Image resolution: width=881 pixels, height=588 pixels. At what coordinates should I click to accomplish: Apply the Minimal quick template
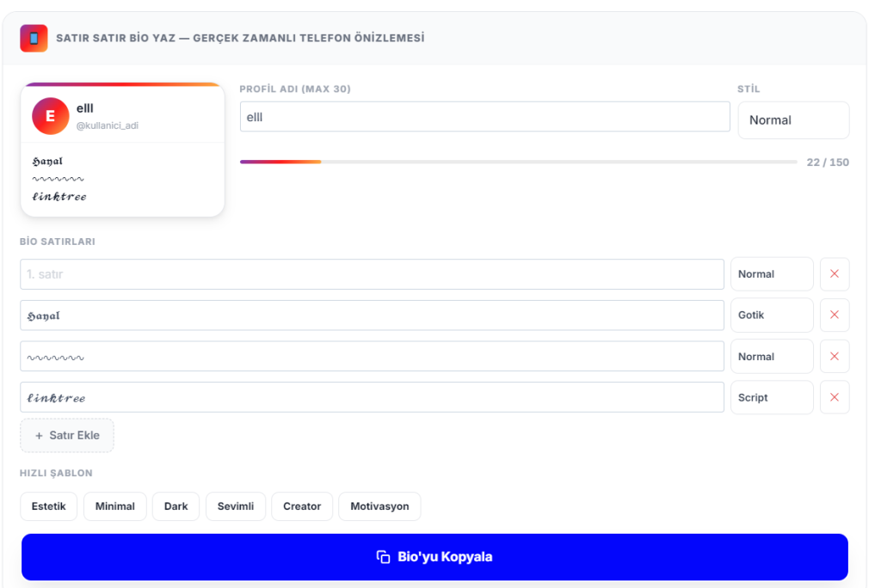[115, 506]
